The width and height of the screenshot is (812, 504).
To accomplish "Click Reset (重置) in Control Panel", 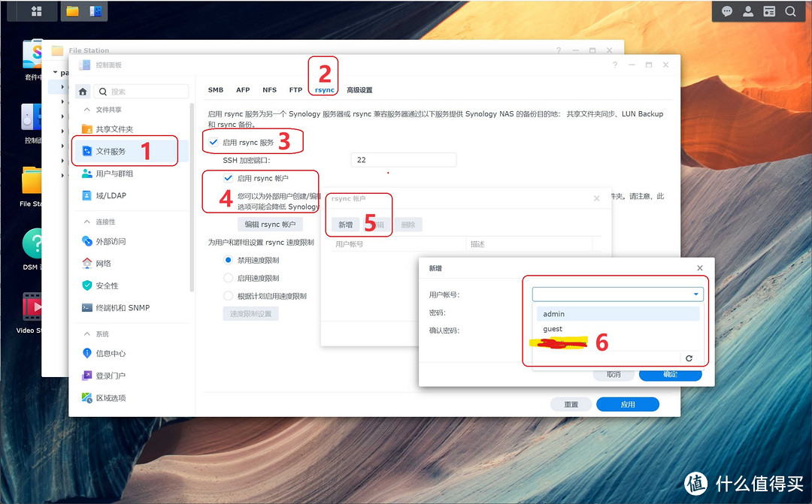I will [x=571, y=404].
